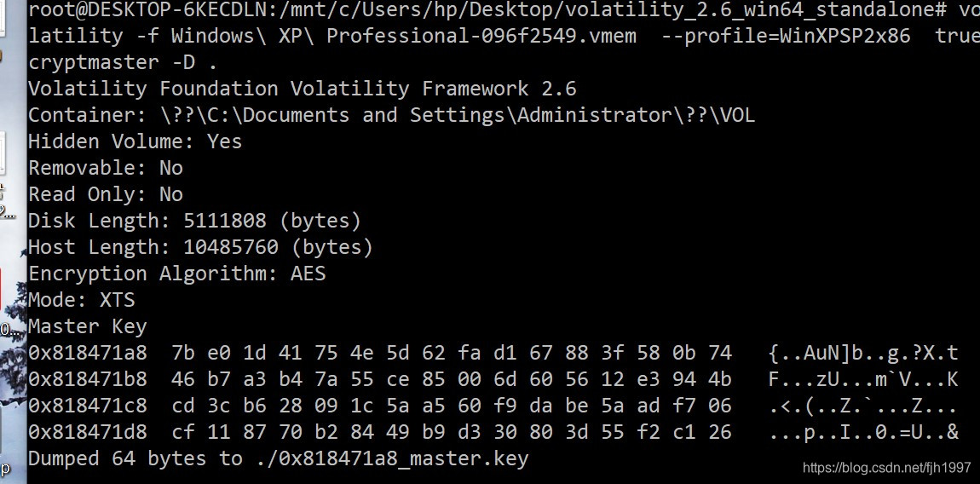Screen dimensions: 980x484
Task: Click the ASCII column text '{..AuN]b..g.?X.t'
Action: click(863, 353)
